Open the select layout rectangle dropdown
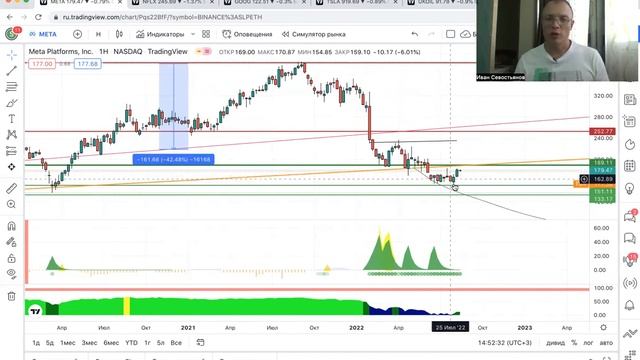640x360 pixels. click(x=450, y=34)
